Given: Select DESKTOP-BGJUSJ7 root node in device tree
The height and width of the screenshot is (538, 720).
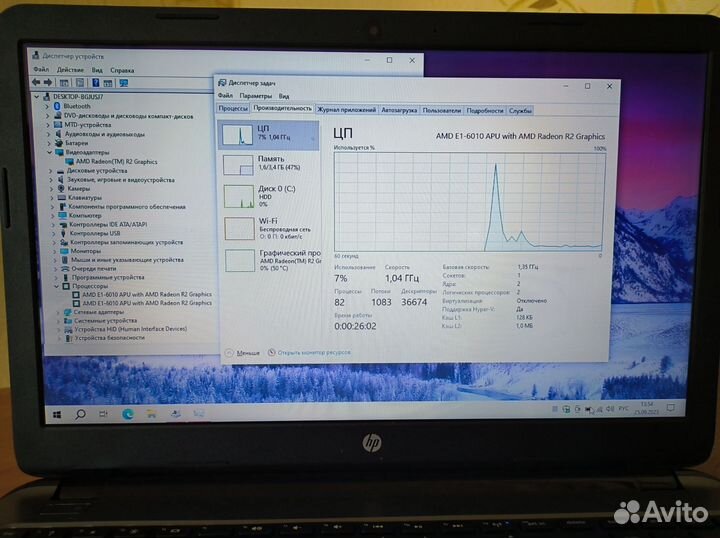Looking at the screenshot, I should pos(78,97).
